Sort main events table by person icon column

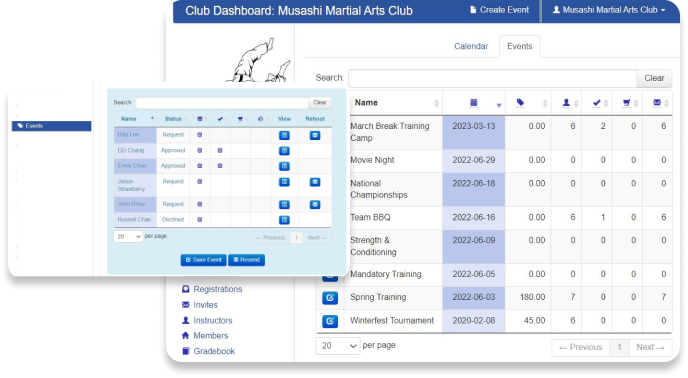(x=566, y=103)
